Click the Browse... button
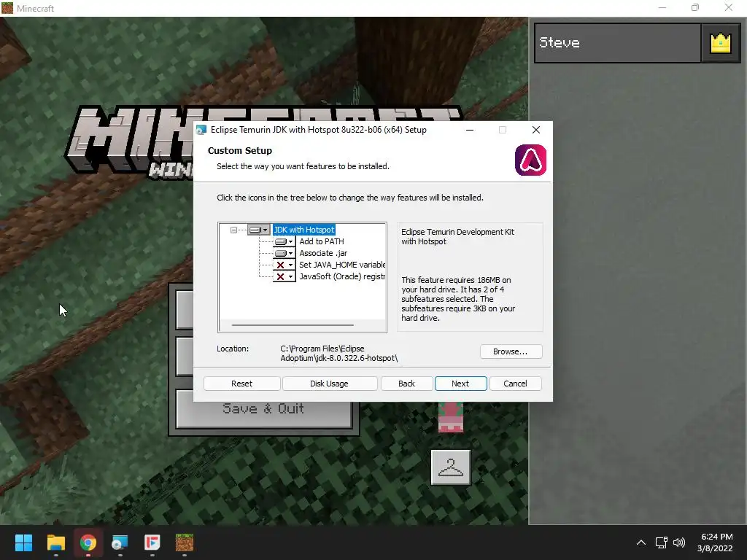Screen dimensions: 747x560 (x=511, y=351)
